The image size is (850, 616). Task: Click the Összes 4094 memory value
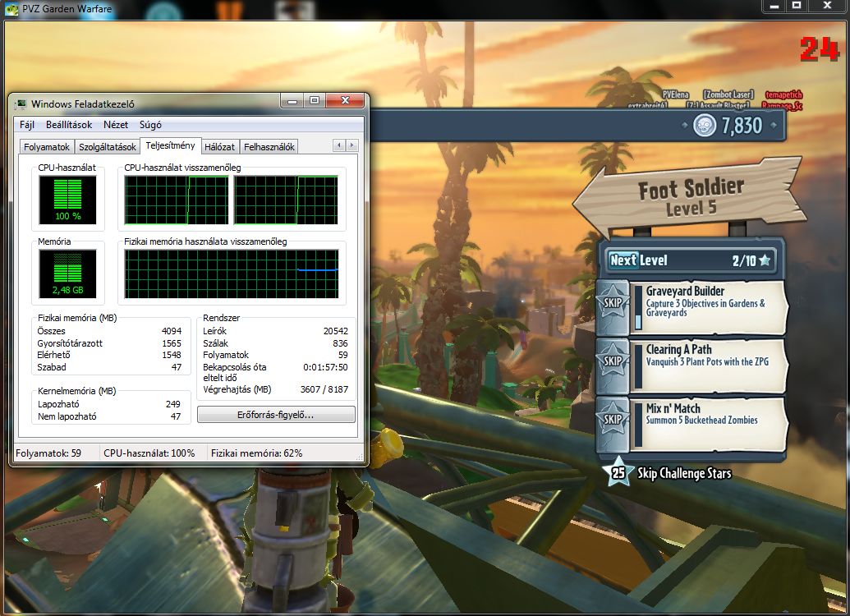click(x=172, y=331)
